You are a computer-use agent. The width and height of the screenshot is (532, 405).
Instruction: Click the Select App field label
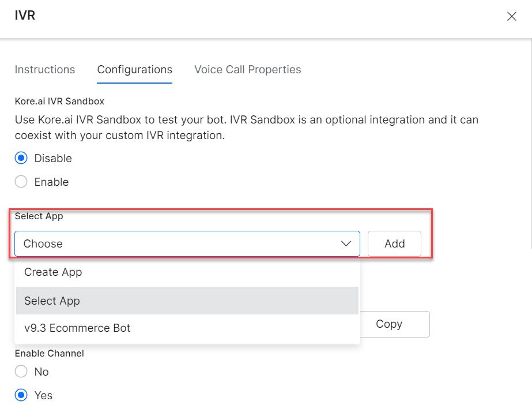pos(39,216)
